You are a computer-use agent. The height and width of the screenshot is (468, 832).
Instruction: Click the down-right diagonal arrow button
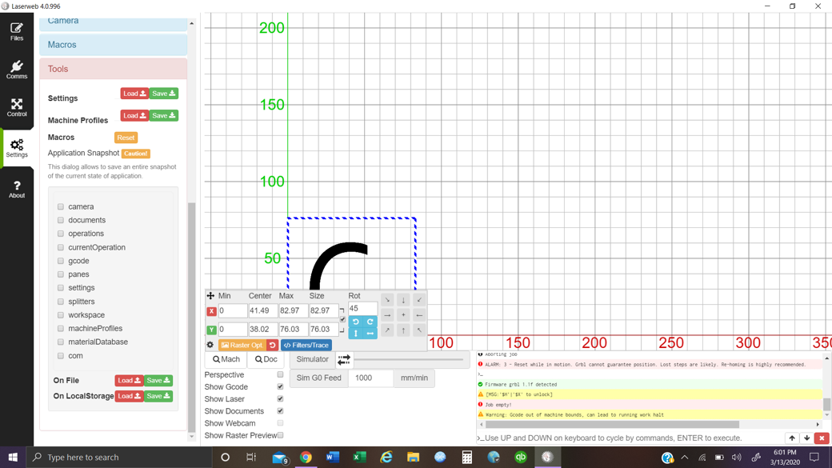tap(387, 300)
